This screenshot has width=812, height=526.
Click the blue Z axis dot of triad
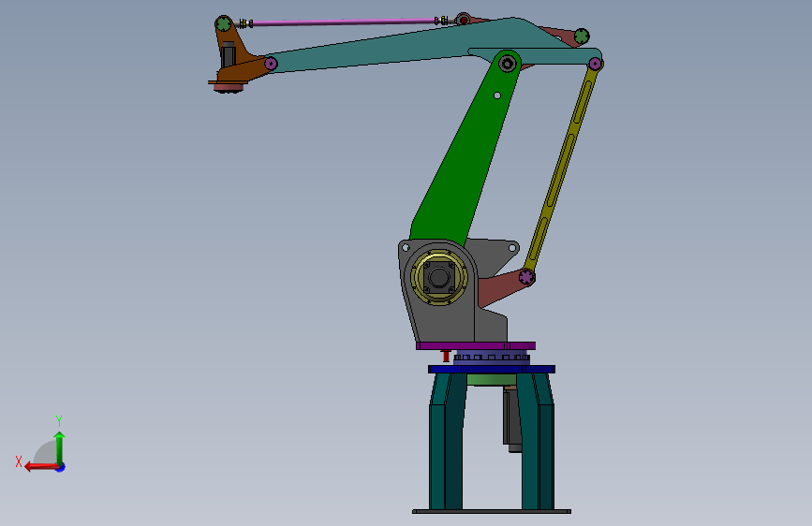coord(61,467)
